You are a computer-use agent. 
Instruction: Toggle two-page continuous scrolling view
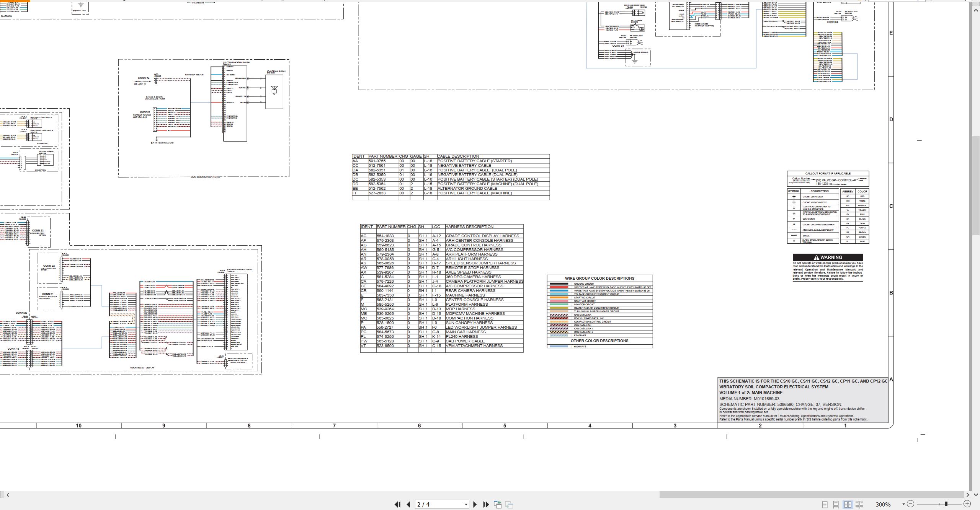coord(859,505)
